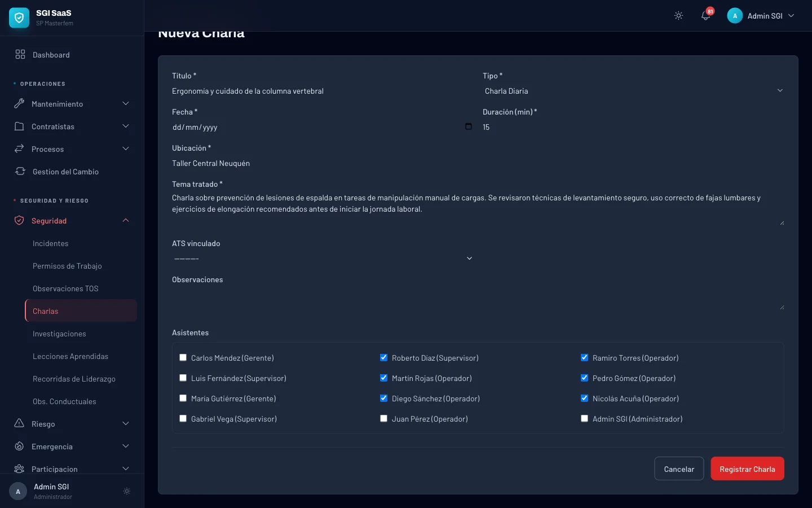This screenshot has height=508, width=812.
Task: Open the date picker calendar icon
Action: click(469, 126)
